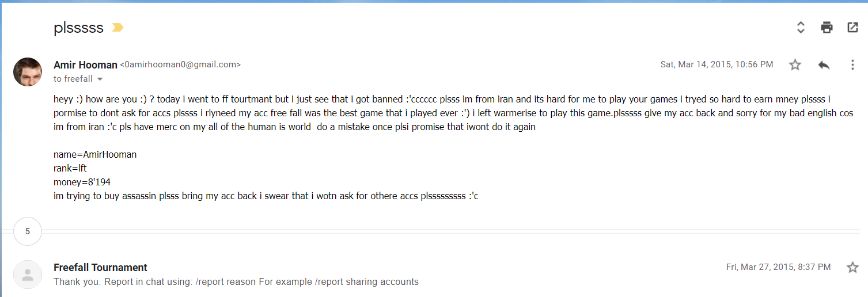Click the 'to freefall' recipient text

click(73, 79)
